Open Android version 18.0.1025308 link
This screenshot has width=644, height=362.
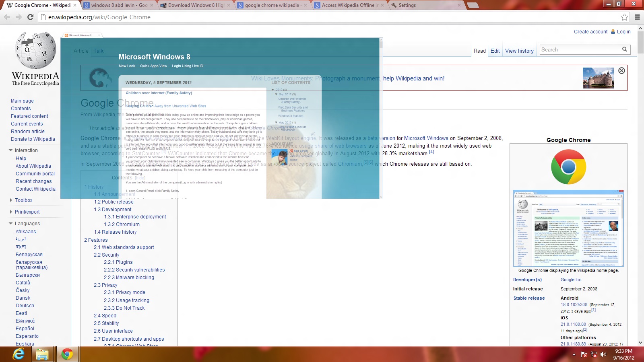[574, 305]
